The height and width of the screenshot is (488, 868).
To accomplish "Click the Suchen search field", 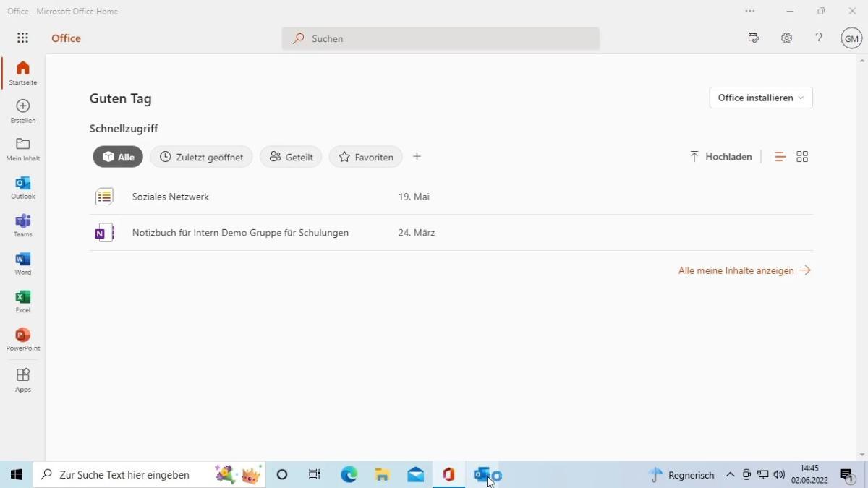I will coord(441,38).
